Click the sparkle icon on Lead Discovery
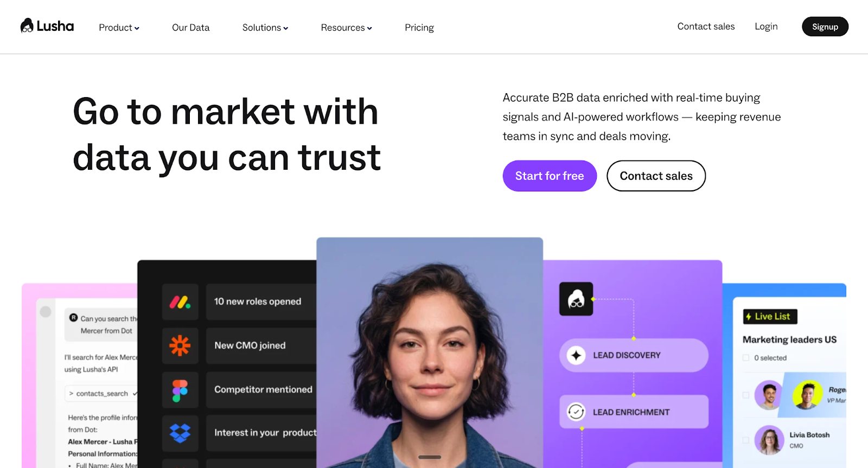The width and height of the screenshot is (868, 468). point(576,355)
